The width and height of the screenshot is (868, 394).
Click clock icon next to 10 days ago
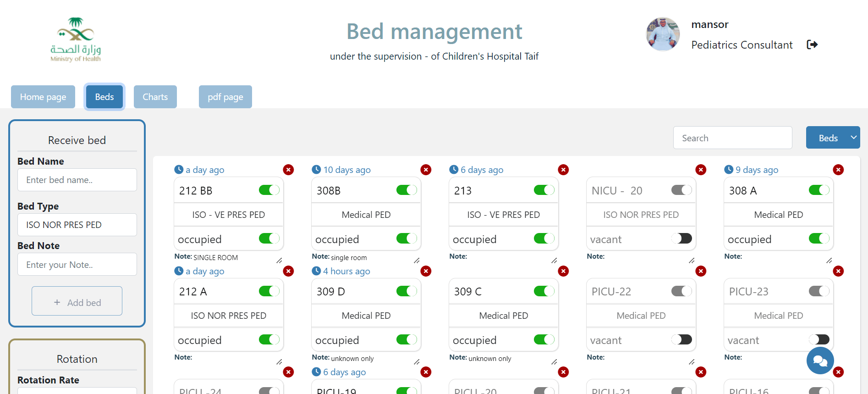coord(316,170)
